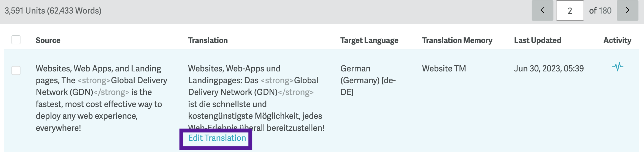The height and width of the screenshot is (152, 644).
Task: Click the Target Language column header
Action: pyautogui.click(x=369, y=40)
